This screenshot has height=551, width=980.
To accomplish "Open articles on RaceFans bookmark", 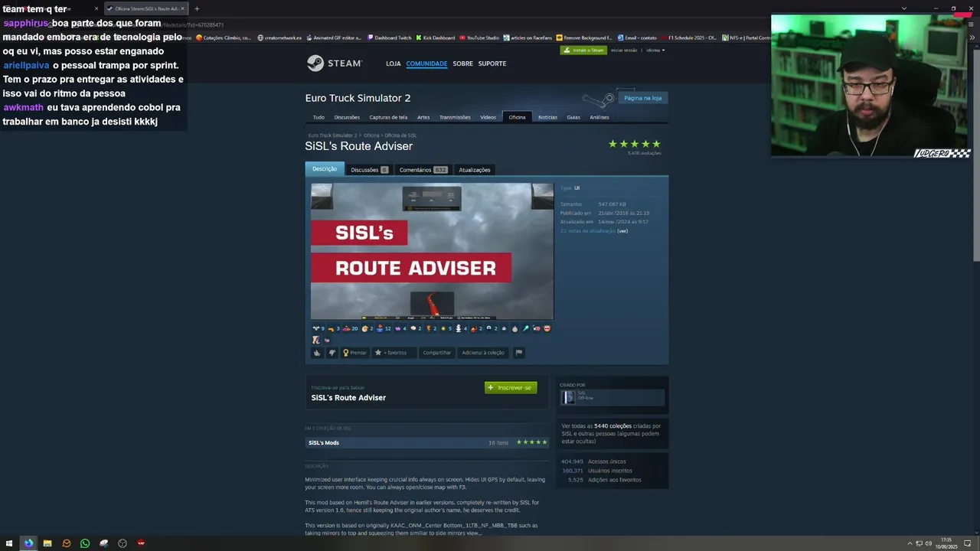I will pos(528,37).
